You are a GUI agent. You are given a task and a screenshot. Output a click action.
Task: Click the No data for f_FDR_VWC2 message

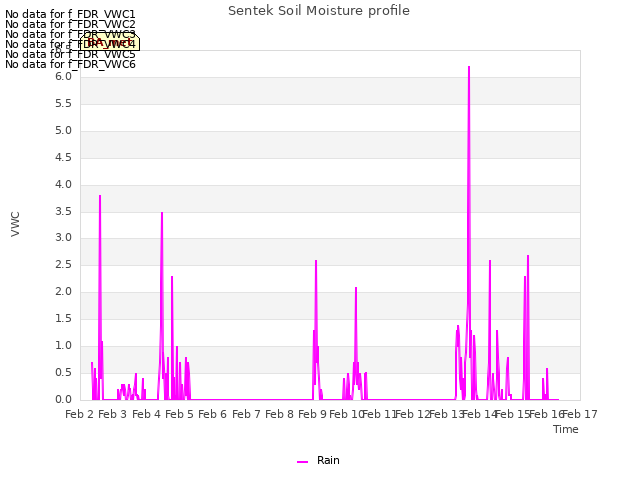(x=70, y=24)
